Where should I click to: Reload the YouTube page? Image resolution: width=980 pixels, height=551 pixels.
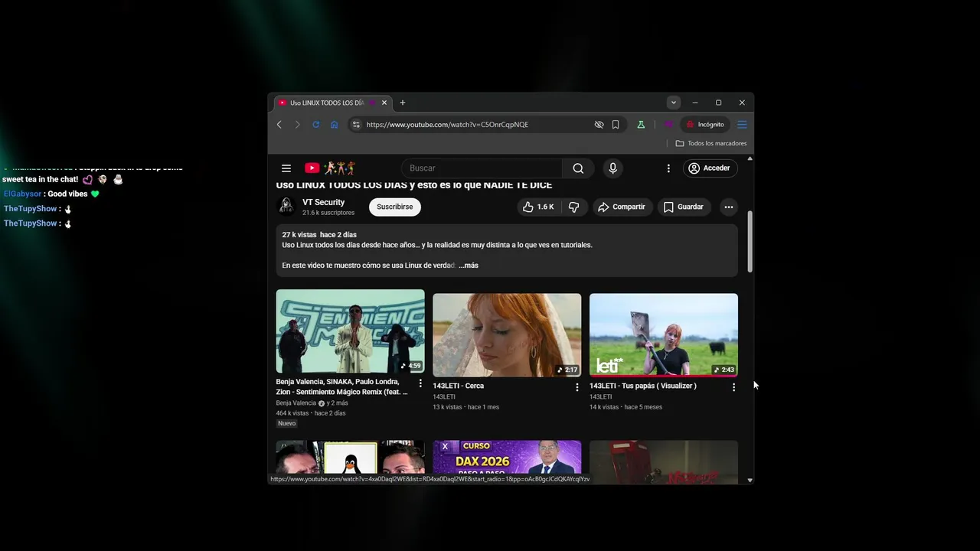315,125
